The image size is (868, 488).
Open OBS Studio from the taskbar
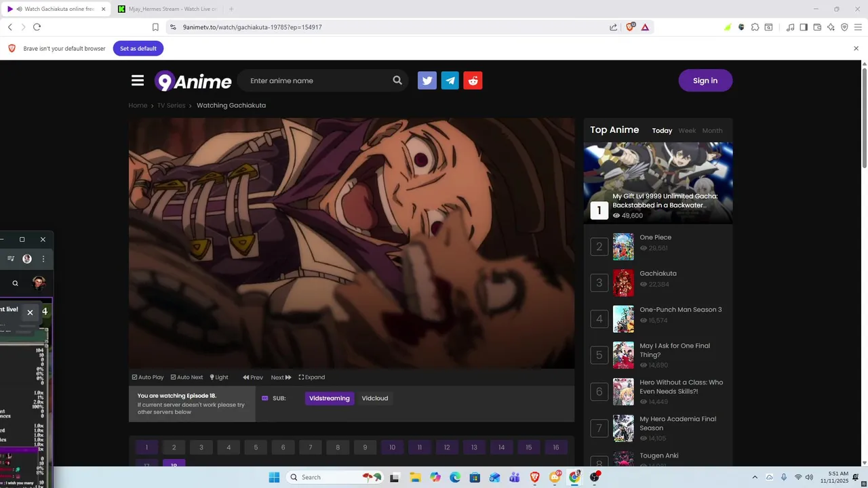[x=595, y=477]
